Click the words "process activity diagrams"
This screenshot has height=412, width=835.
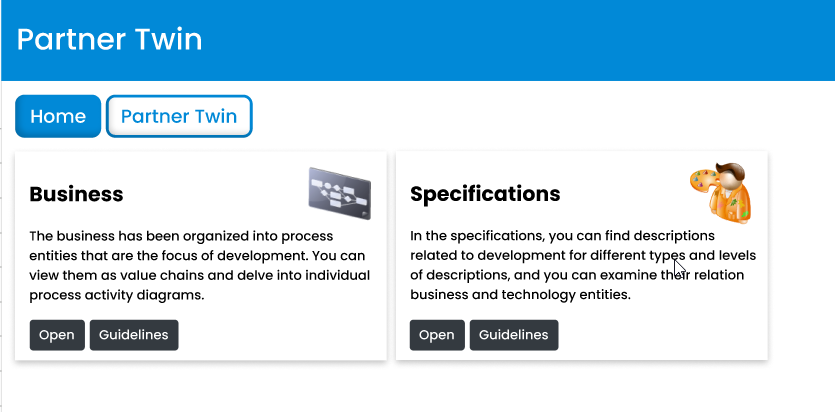tap(116, 295)
